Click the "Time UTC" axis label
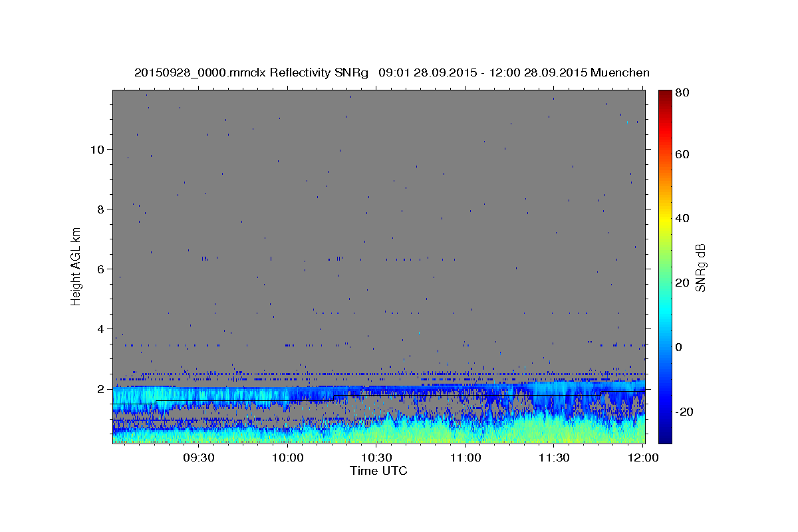 [378, 471]
